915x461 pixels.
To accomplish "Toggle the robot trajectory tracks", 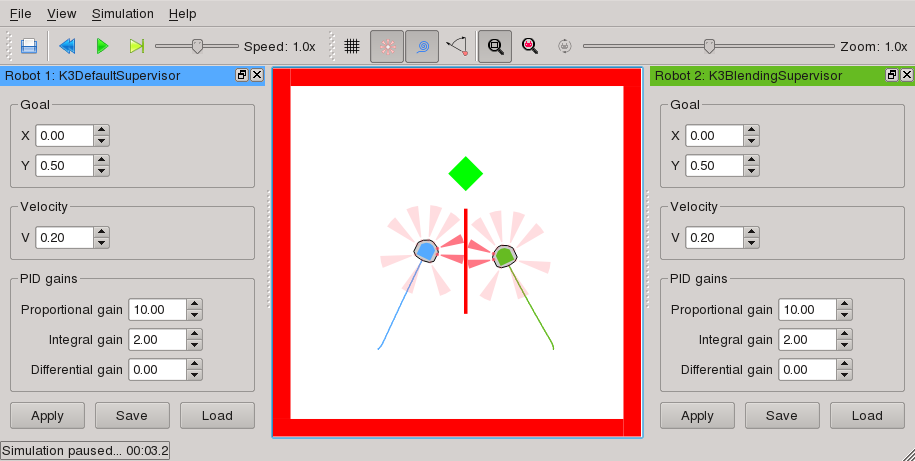I will coord(422,46).
